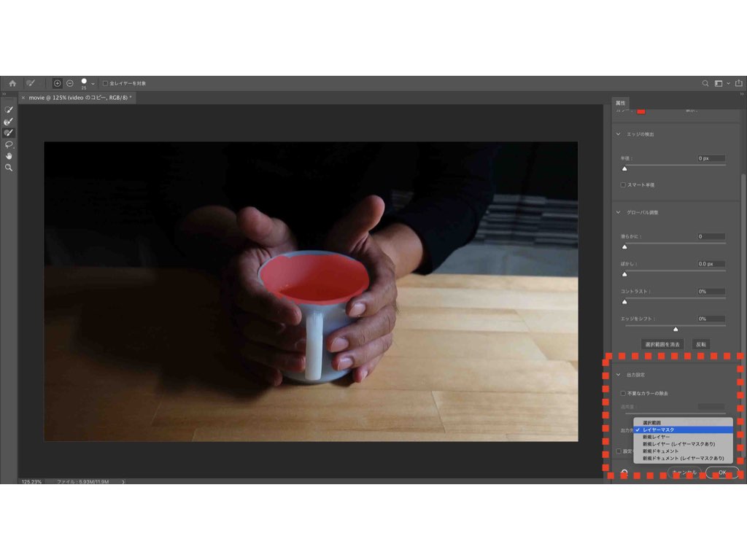747x560 pixels.
Task: Click the 半径 radius slider handle
Action: pos(624,168)
